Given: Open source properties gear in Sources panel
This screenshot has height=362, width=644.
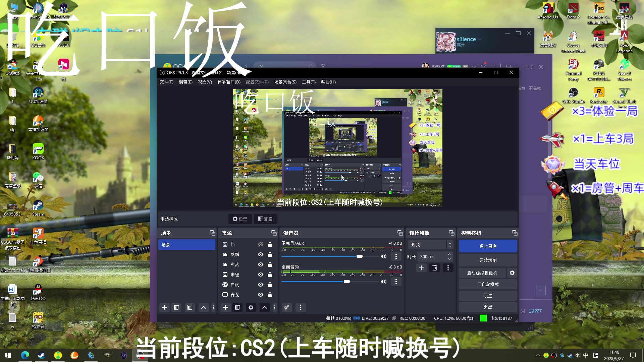Looking at the screenshot, I should pos(251,307).
